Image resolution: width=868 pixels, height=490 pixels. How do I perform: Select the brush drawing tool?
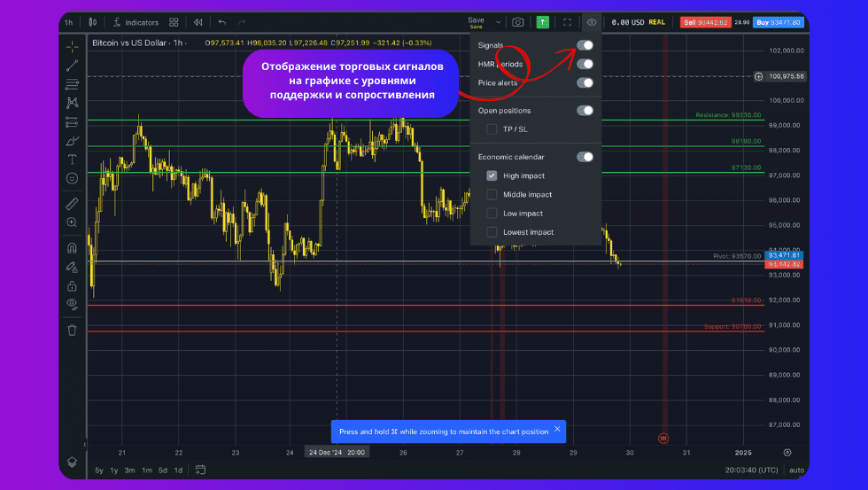(72, 141)
